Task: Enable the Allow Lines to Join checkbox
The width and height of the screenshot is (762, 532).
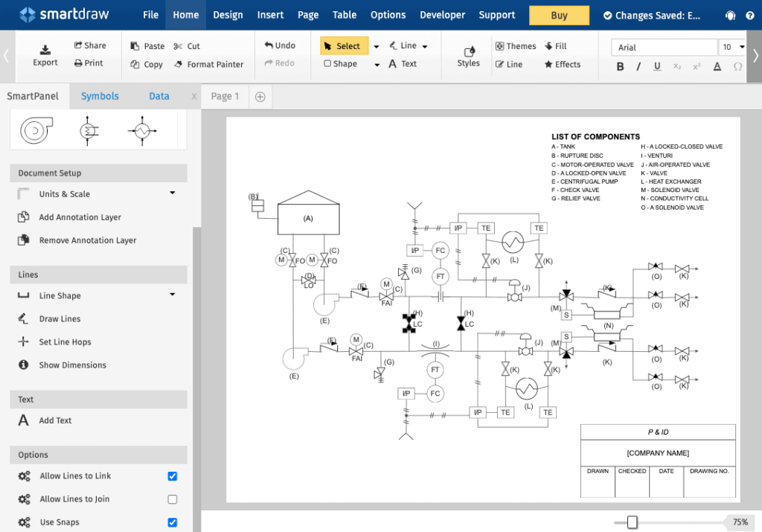Action: point(173,499)
